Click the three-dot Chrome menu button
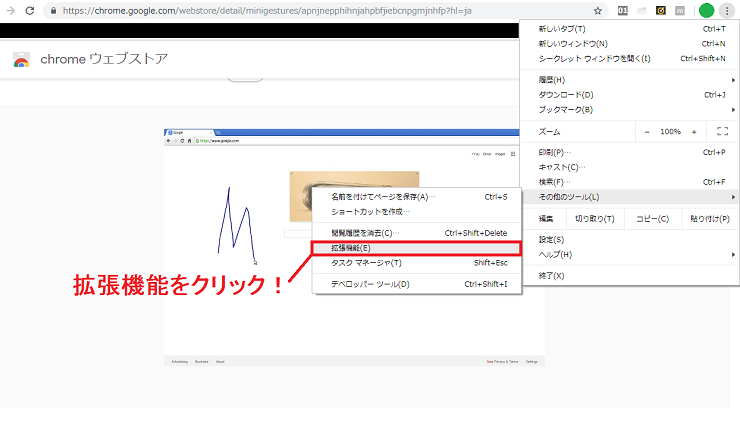This screenshot has height=431, width=740. [x=727, y=10]
